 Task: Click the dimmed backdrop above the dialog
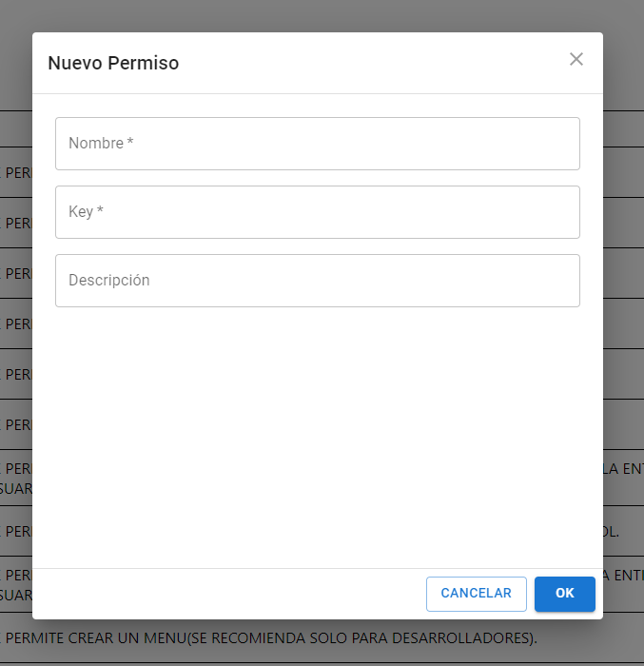click(322, 15)
